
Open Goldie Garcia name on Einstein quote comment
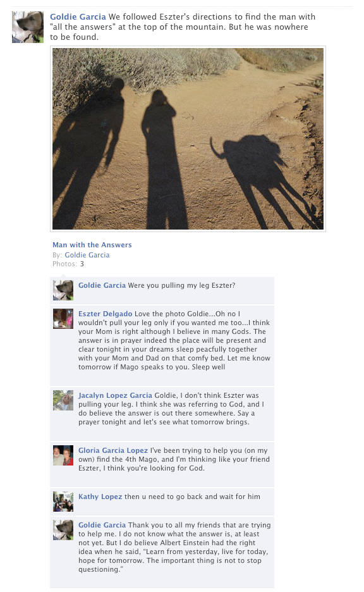(x=102, y=525)
